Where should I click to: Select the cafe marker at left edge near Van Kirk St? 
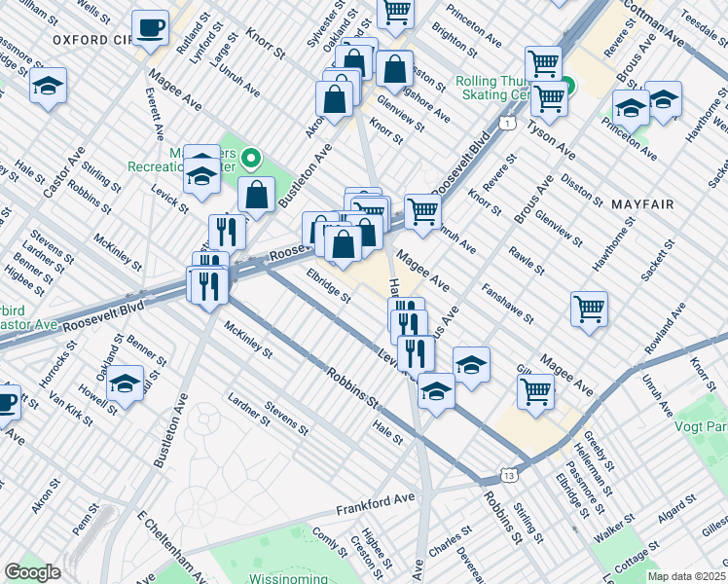7,406
